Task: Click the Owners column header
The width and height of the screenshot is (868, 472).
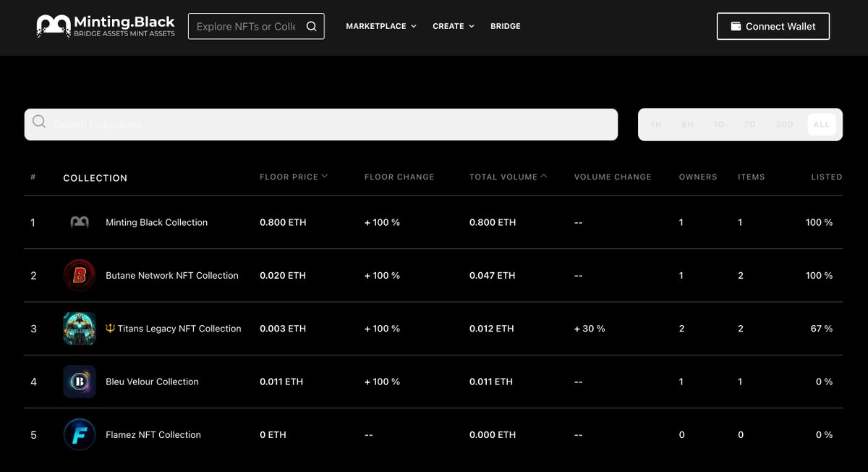Action: (x=698, y=177)
